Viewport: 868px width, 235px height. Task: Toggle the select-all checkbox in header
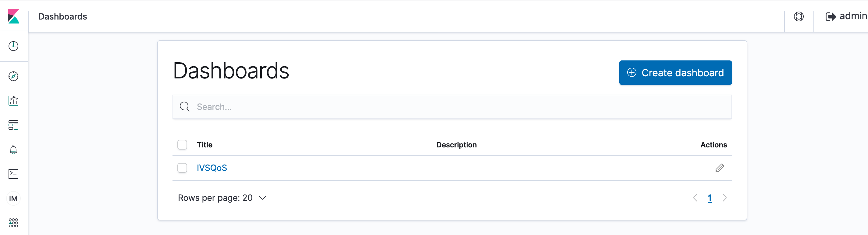click(182, 145)
